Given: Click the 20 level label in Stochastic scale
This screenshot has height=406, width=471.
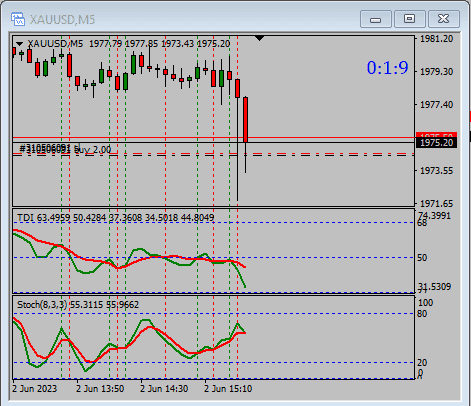Looking at the screenshot, I should (x=422, y=362).
